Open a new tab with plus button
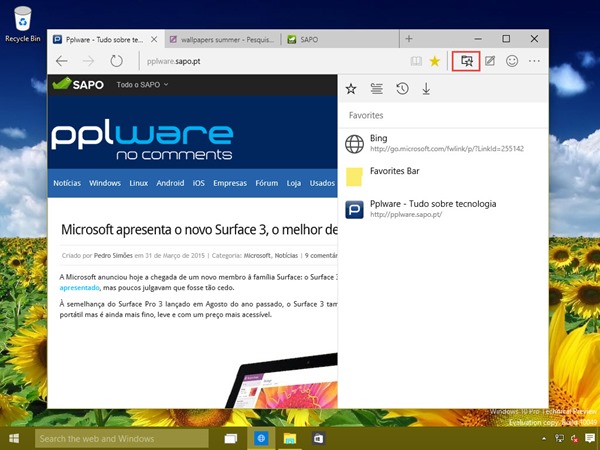The width and height of the screenshot is (600, 450). pos(409,39)
